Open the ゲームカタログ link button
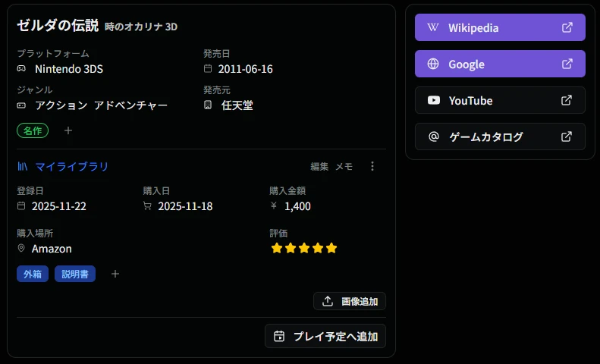The height and width of the screenshot is (364, 600). [x=500, y=136]
